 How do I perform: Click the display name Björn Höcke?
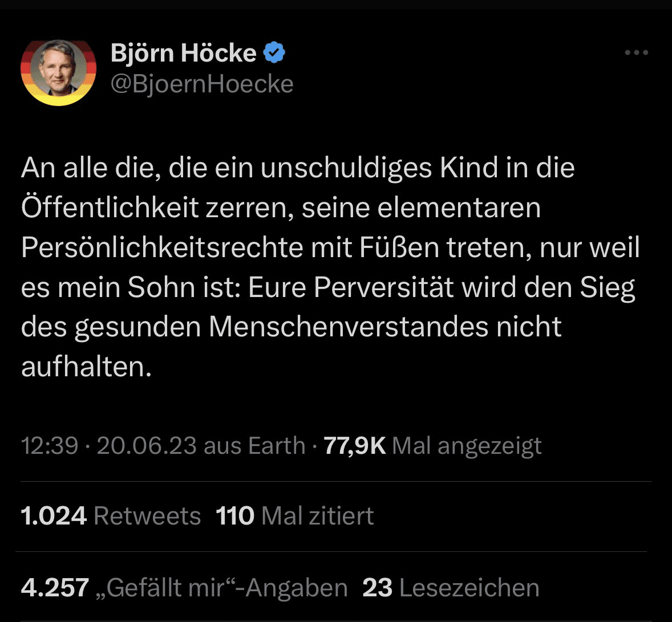(x=183, y=53)
